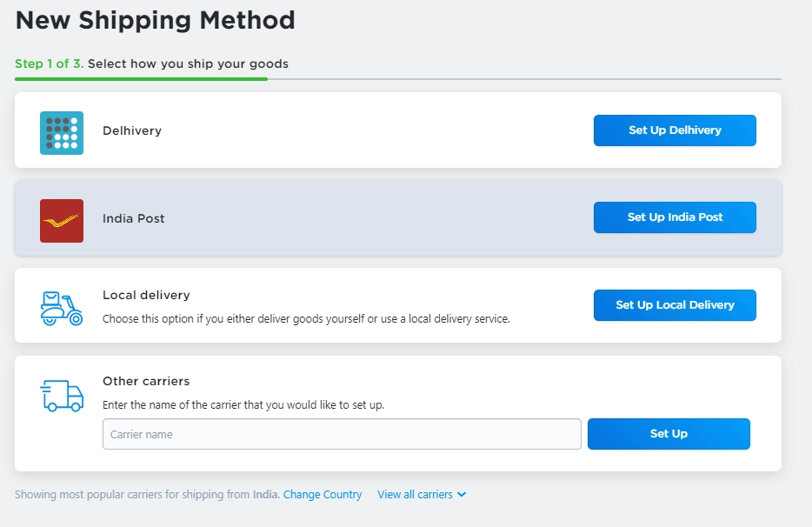The height and width of the screenshot is (527, 812).
Task: Click the View all carriers link text
Action: [416, 494]
